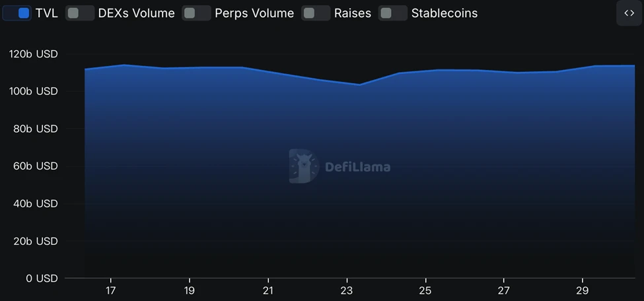644x301 pixels.
Task: Click the 25 date label below chart
Action: pos(425,290)
